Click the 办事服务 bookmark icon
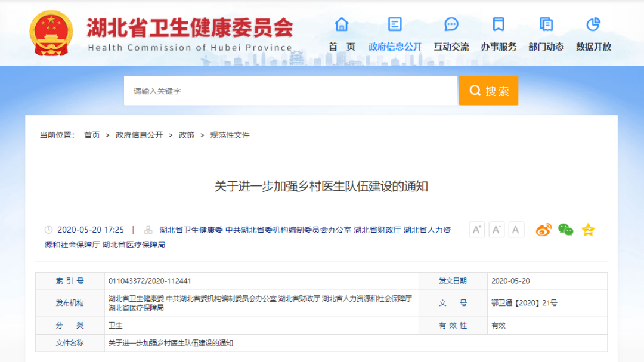 coord(499,24)
